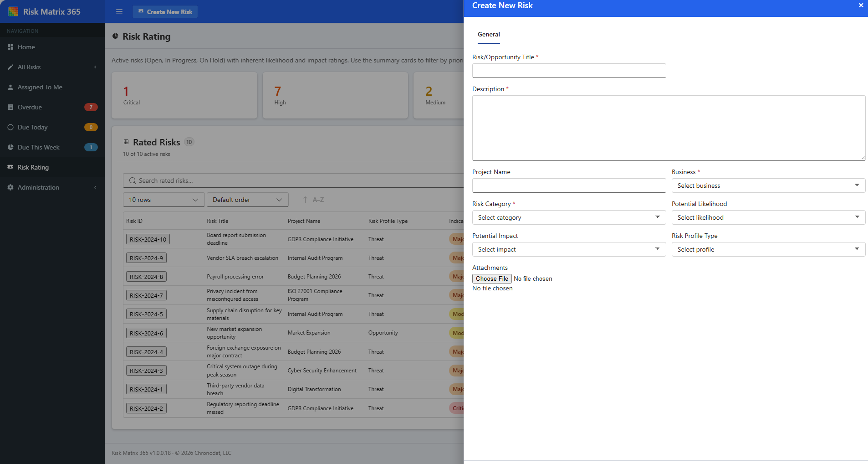Open risk RISK-2024-7
Screen dimensions: 868x464
pyautogui.click(x=146, y=295)
